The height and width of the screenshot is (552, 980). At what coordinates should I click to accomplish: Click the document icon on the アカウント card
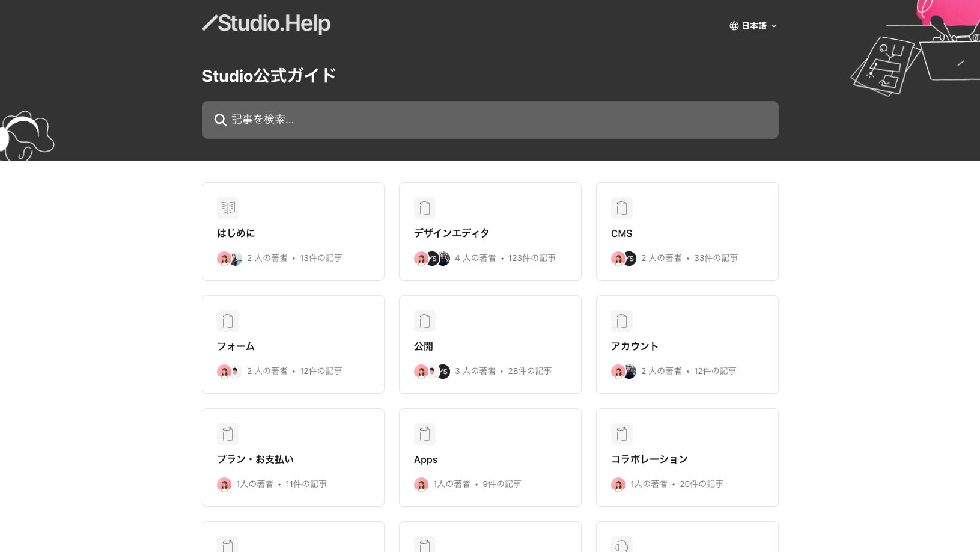(x=621, y=321)
